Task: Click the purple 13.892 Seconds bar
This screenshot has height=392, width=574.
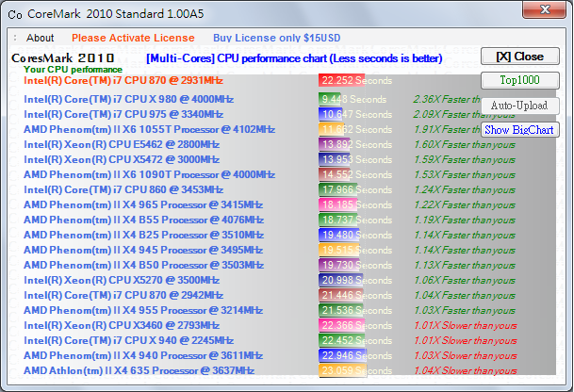Action: coord(335,144)
